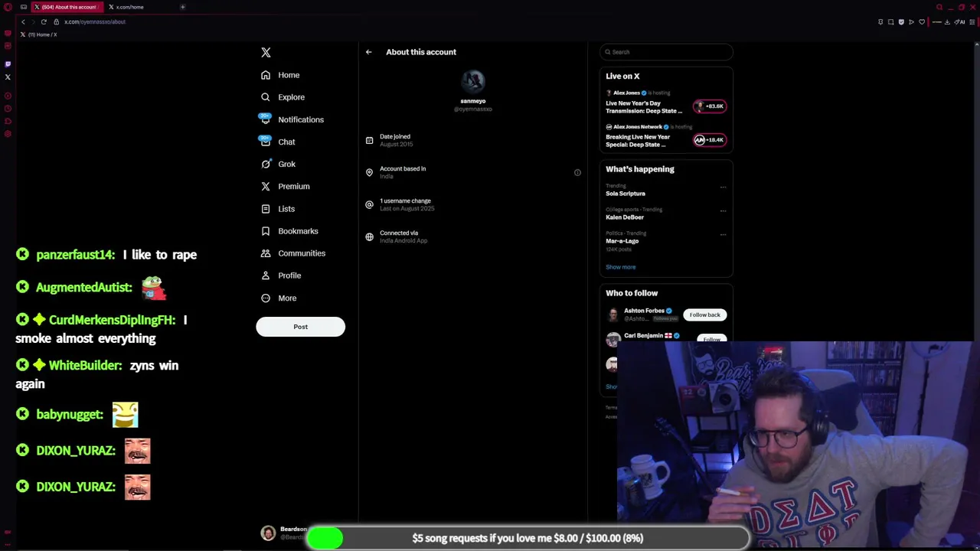Click the heart bookmark icon in toolbar

[x=922, y=22]
